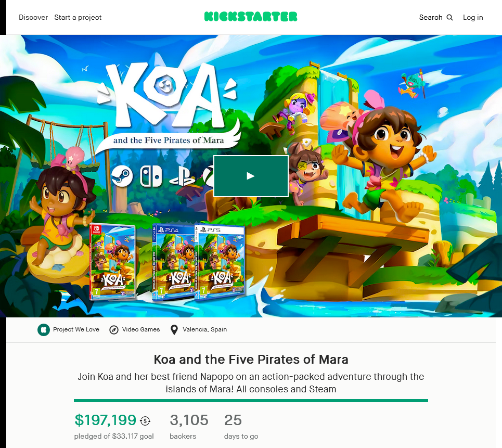Open the Discover menu

click(x=33, y=17)
